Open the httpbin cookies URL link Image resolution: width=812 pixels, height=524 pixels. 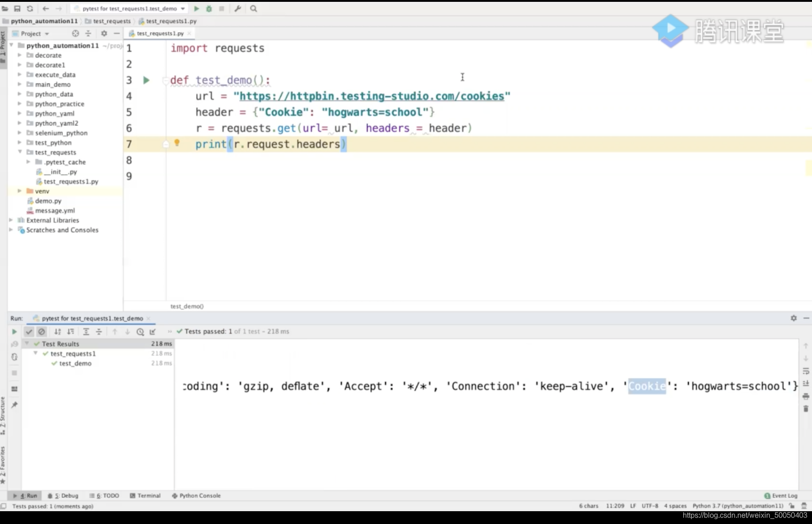(x=372, y=96)
